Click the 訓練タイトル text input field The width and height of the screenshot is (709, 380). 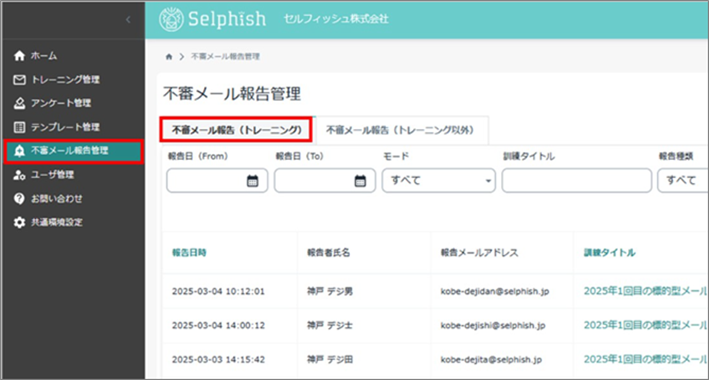(x=577, y=180)
